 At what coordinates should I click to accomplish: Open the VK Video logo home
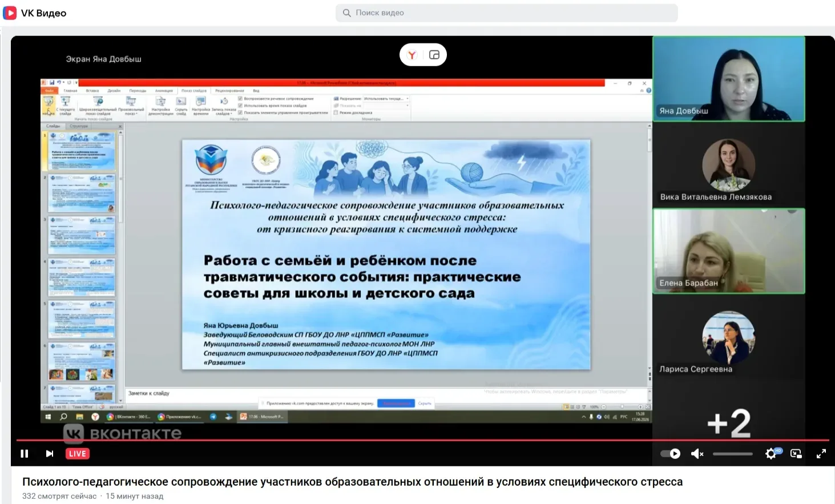coord(34,13)
